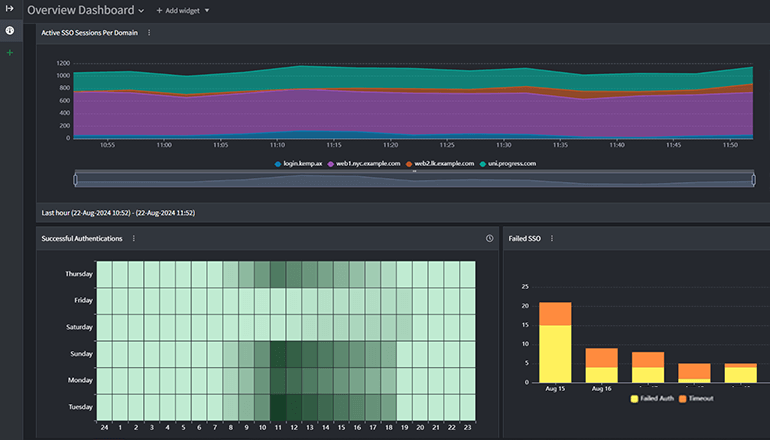
Task: Expand the Overview Dashboard title dropdown
Action: [x=141, y=11]
